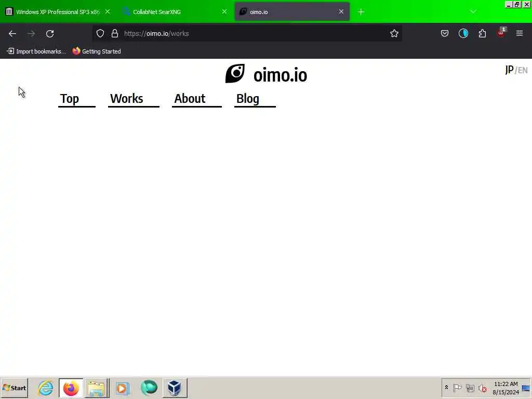
Task: Click the show desktop tray icon
Action: 526,388
